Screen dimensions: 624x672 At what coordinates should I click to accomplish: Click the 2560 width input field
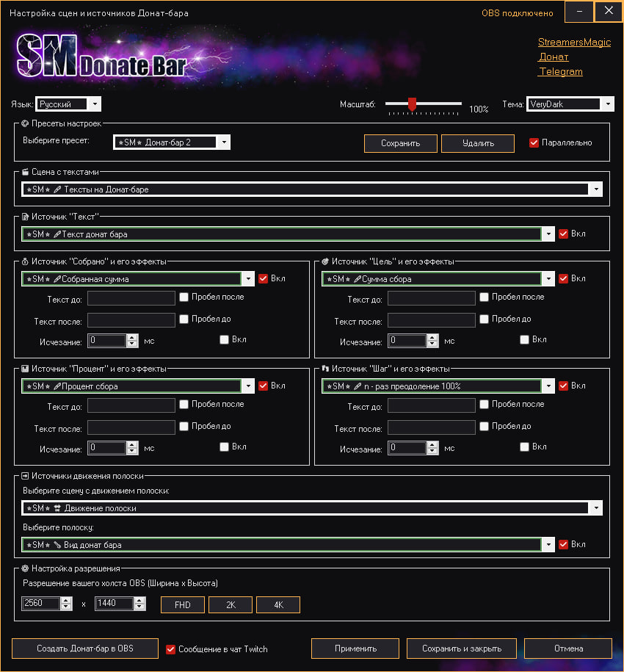(x=40, y=604)
